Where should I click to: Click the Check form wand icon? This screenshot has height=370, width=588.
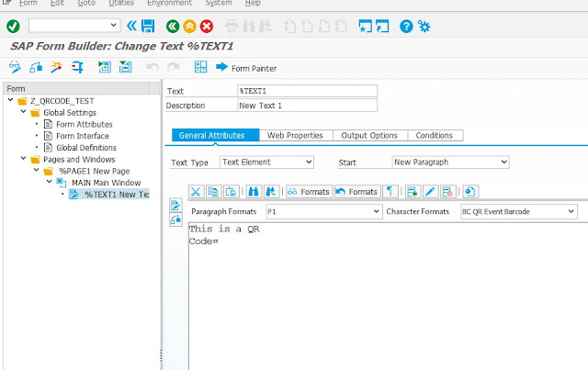coord(56,67)
